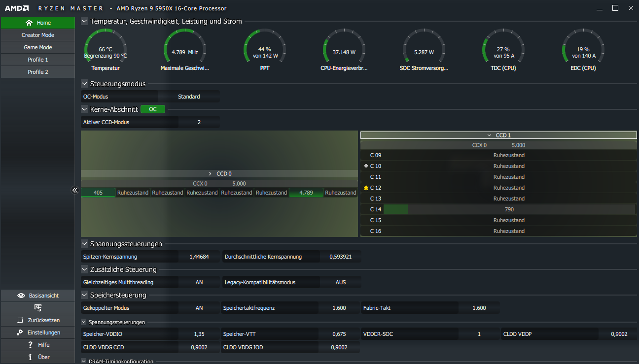
Task: Click OC-Modus Standard value
Action: click(189, 97)
